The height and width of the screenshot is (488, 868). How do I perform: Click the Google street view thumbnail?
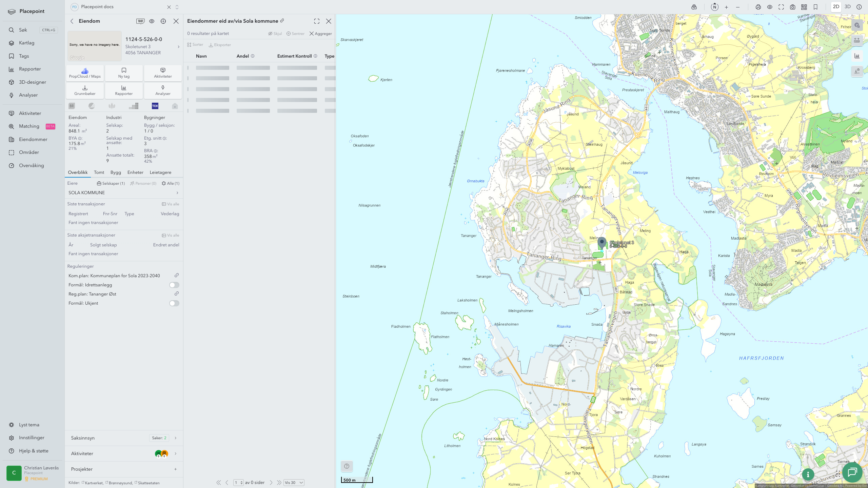point(95,46)
